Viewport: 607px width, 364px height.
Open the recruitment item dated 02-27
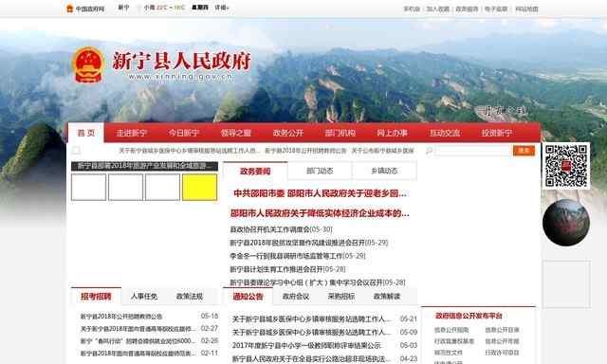[x=138, y=329]
